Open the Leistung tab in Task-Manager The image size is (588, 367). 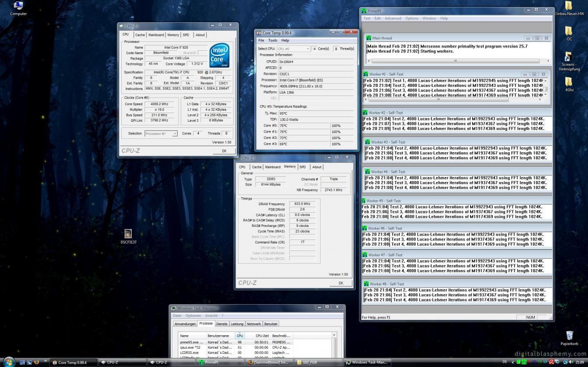point(237,324)
